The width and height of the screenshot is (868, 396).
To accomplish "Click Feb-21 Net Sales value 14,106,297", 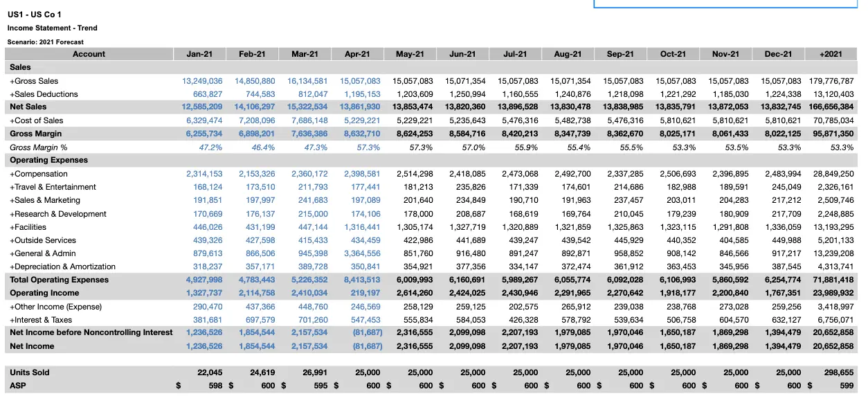I will click(255, 107).
